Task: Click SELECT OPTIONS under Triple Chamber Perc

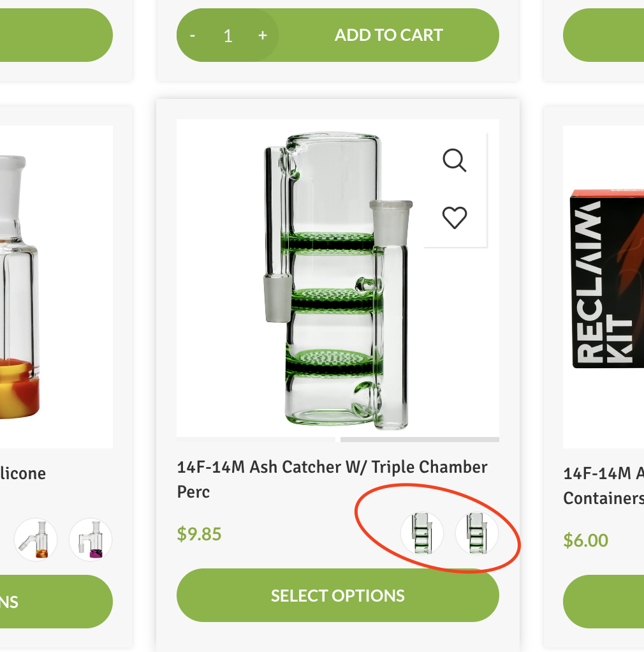Action: coord(338,595)
